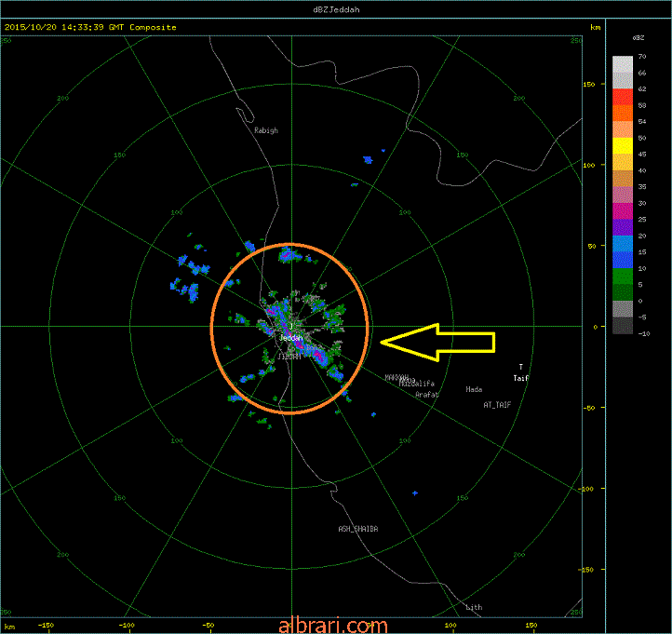Click the yellow km label at top right

[x=596, y=27]
